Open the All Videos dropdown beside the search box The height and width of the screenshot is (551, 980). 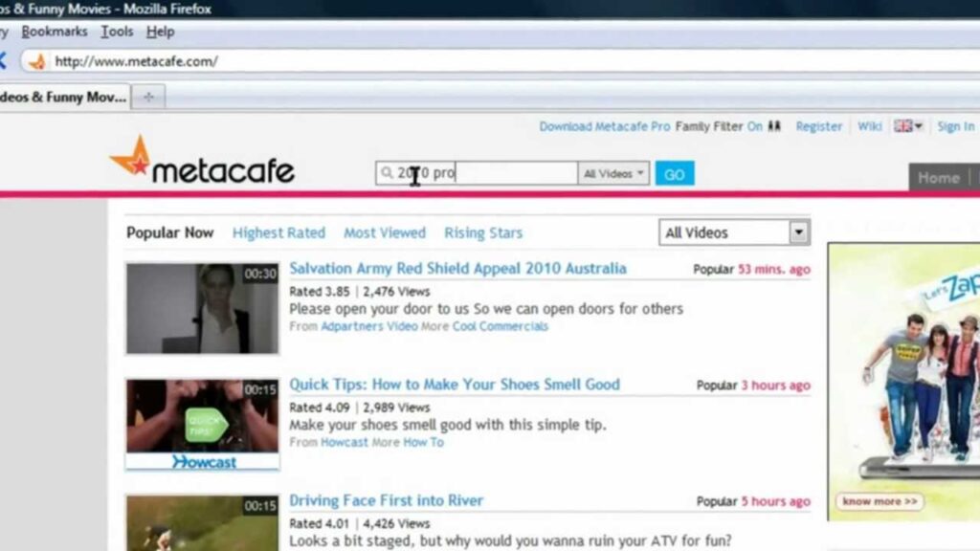612,172
